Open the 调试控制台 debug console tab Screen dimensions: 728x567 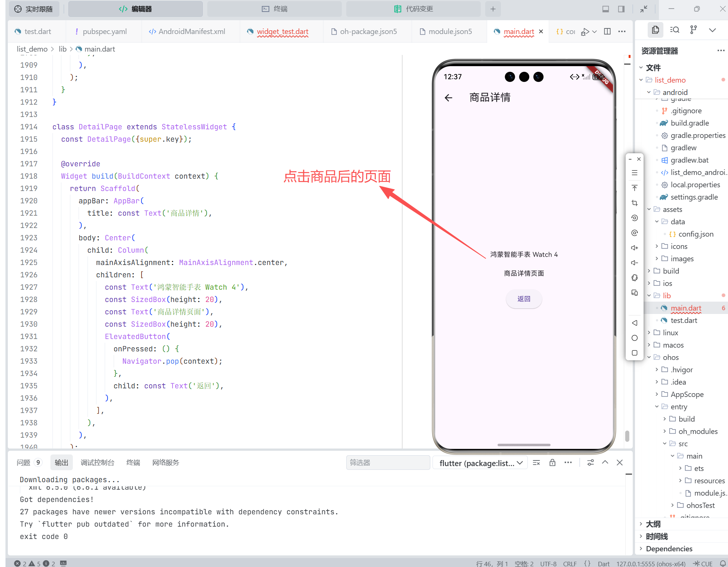tap(97, 463)
